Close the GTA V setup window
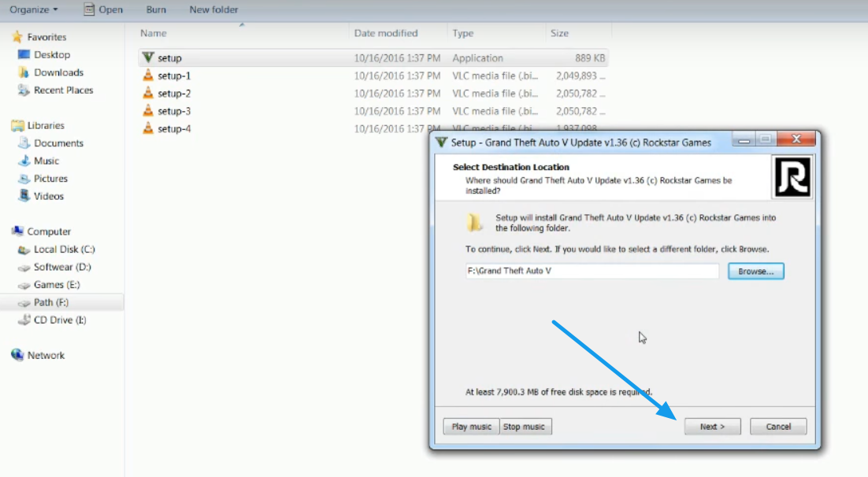Screen dimensions: 868x477 coord(796,139)
